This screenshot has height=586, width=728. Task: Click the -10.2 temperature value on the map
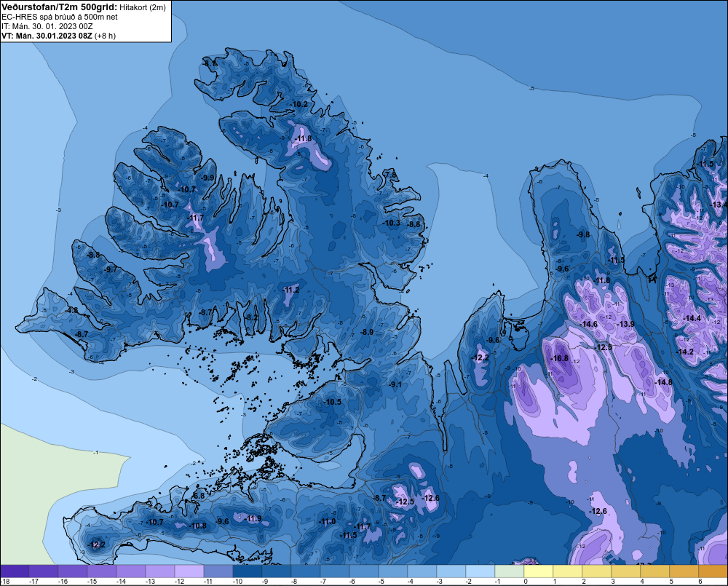298,105
